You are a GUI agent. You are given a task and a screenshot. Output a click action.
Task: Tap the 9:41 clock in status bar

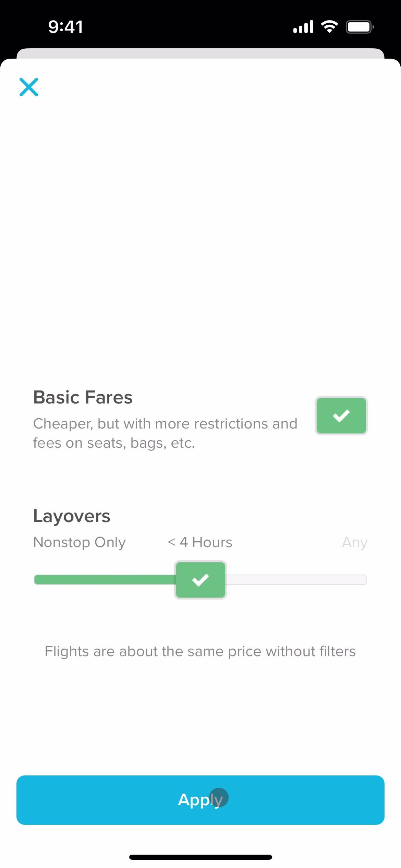pyautogui.click(x=65, y=27)
